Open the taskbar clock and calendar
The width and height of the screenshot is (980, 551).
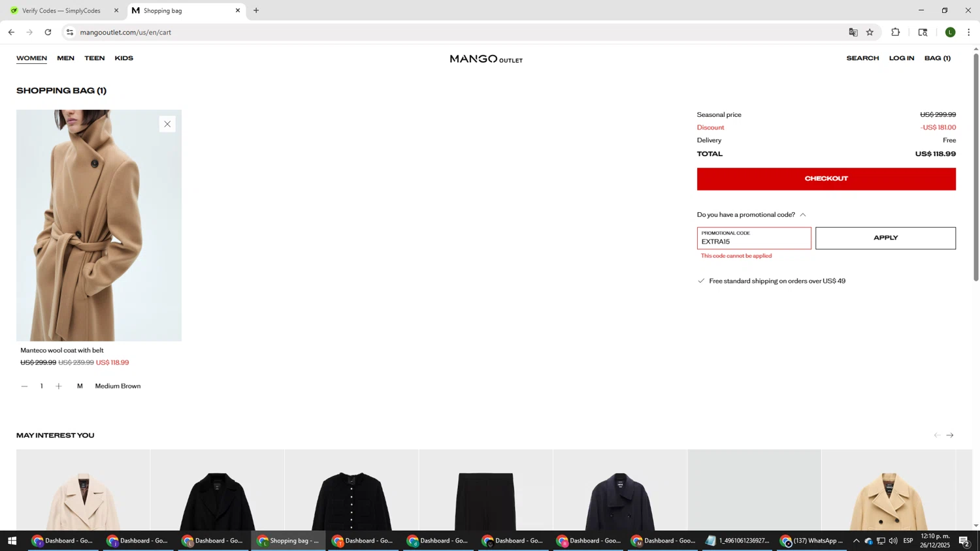pyautogui.click(x=935, y=541)
